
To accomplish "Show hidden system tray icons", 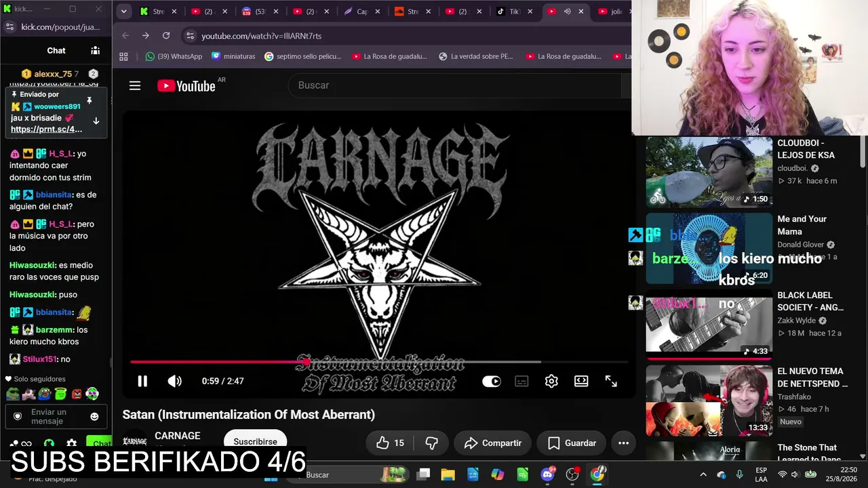I will tap(703, 474).
